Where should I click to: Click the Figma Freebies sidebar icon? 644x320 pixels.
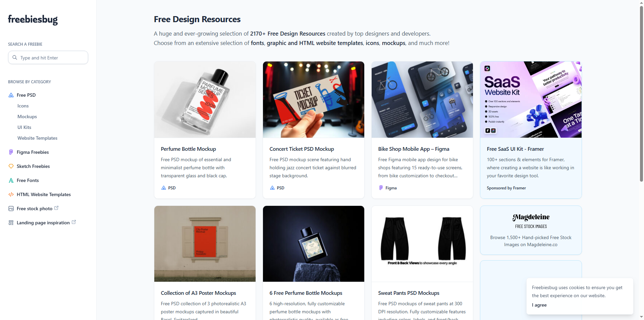point(11,152)
